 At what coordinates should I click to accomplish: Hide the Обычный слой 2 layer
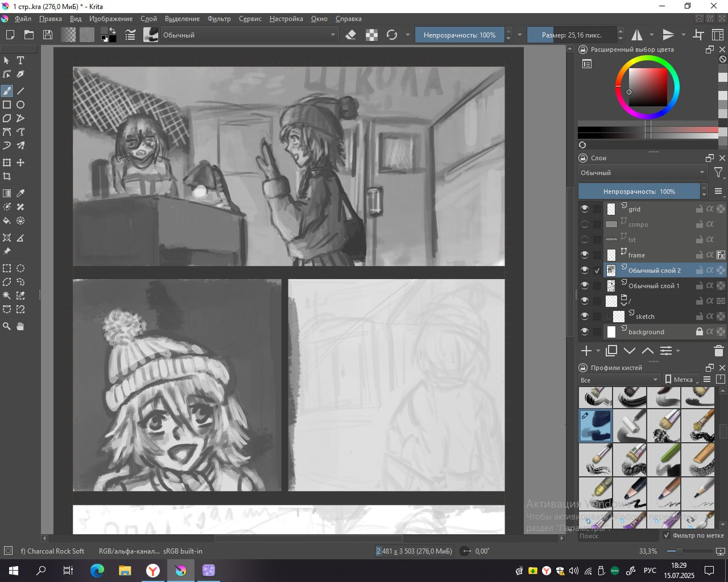(585, 270)
